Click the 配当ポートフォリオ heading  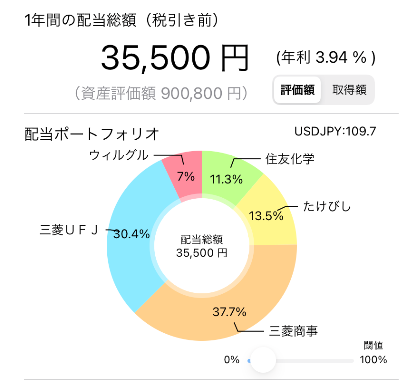click(x=92, y=134)
